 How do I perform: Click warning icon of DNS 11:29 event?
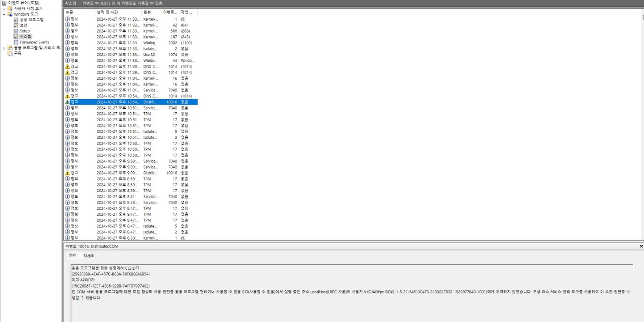point(68,72)
